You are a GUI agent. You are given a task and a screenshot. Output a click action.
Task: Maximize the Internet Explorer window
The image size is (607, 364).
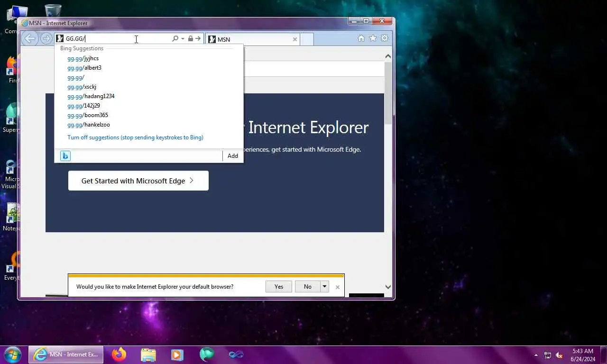coord(366,21)
